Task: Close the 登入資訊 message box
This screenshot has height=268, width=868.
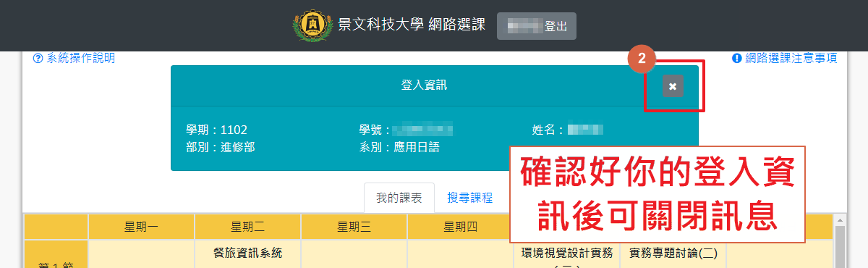Action: point(673,86)
